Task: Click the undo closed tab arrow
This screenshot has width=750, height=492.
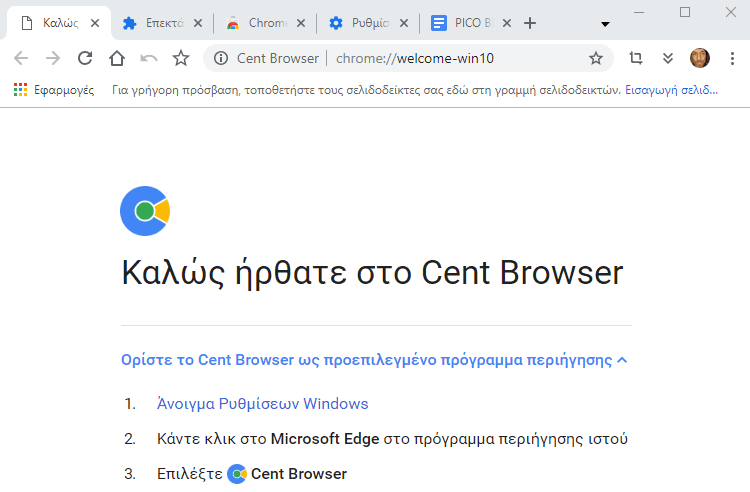Action: point(149,58)
